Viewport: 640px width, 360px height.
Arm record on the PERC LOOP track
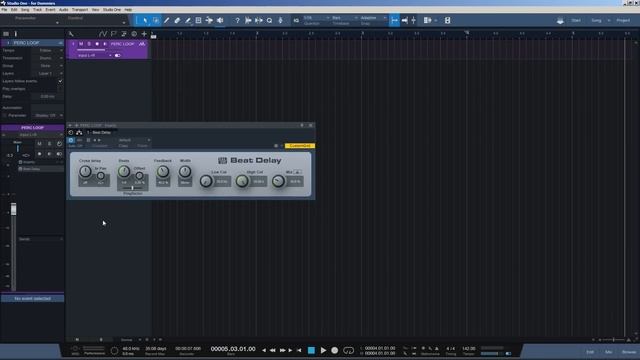tap(97, 44)
